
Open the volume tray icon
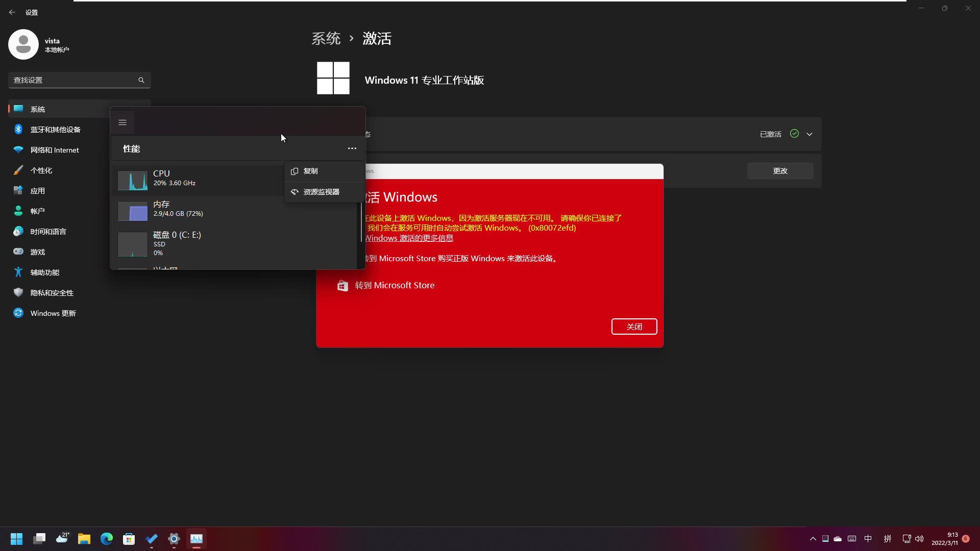[919, 539]
